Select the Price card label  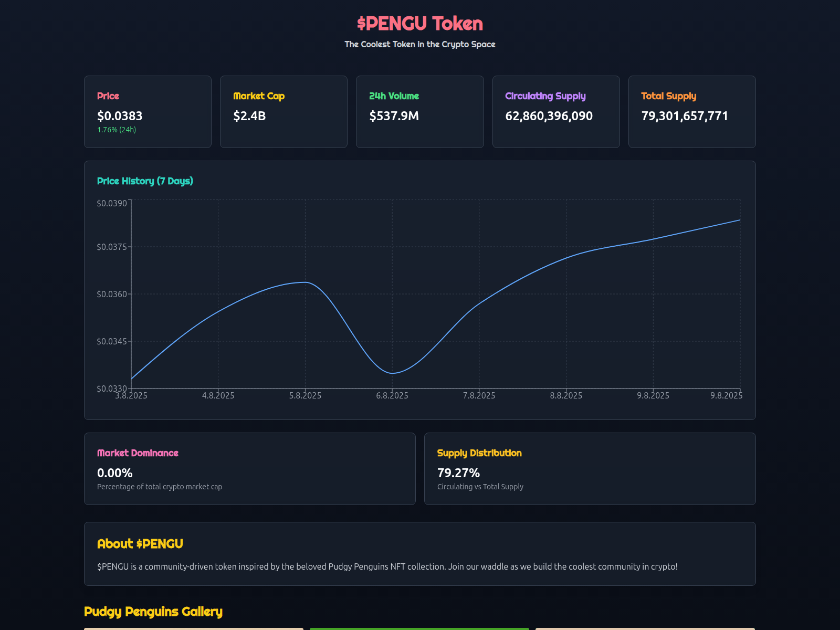[108, 96]
